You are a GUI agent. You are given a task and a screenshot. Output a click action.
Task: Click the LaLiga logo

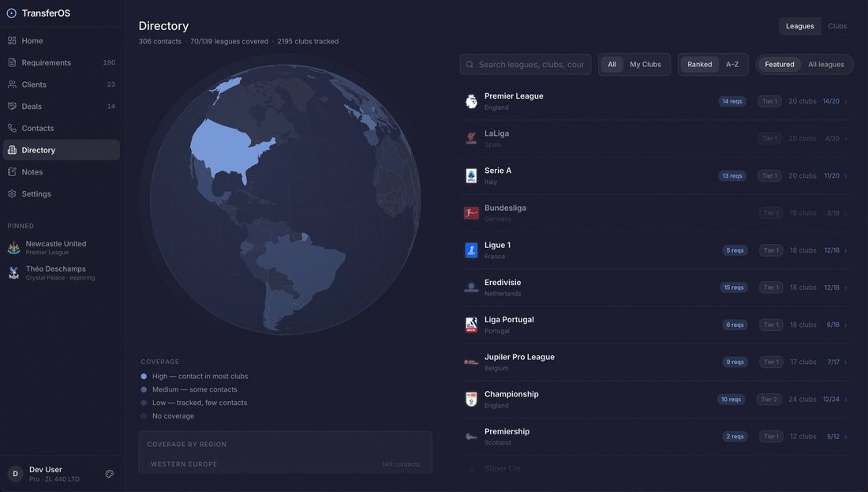point(471,138)
